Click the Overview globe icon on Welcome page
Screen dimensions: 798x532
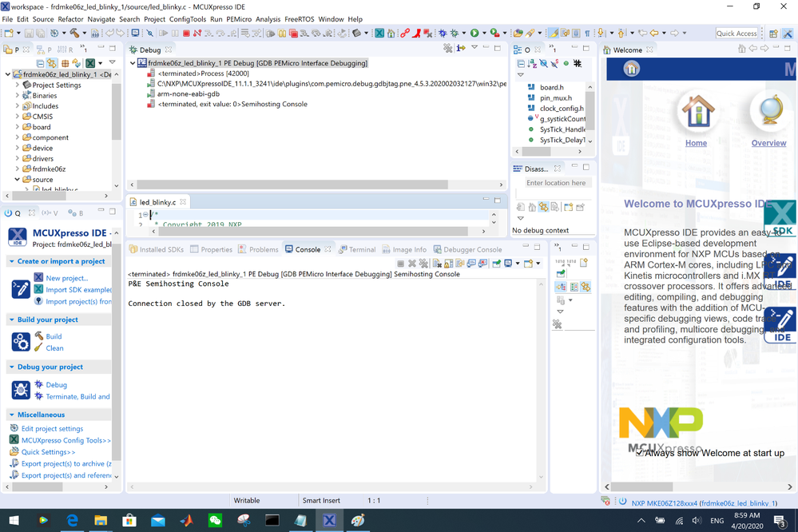click(770, 110)
